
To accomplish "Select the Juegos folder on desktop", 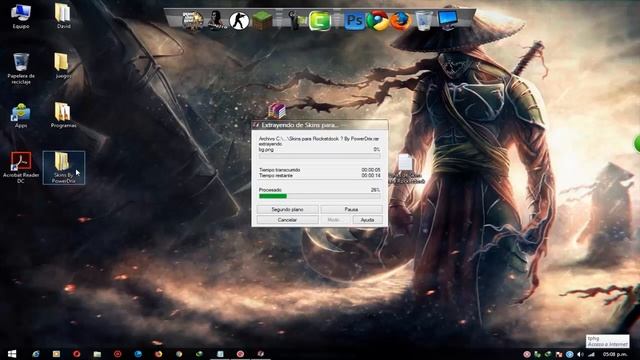I will [63, 65].
